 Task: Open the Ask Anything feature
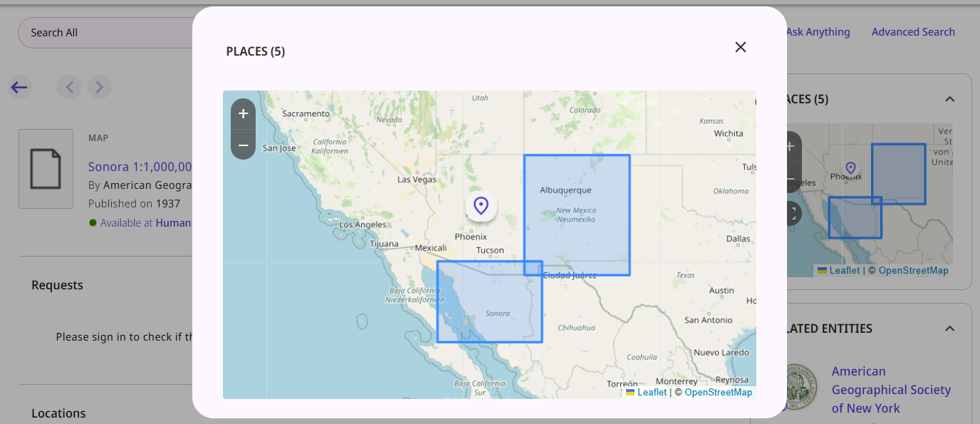817,31
